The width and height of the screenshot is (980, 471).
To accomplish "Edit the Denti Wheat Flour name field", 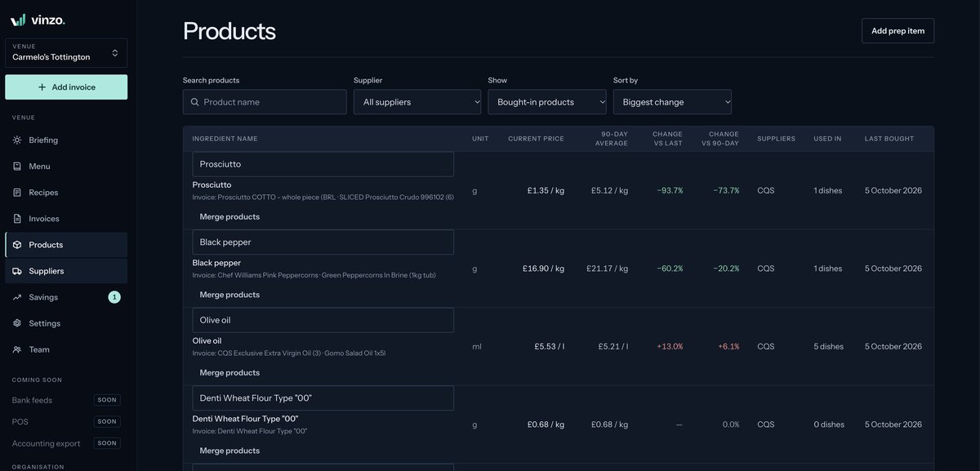I will 323,398.
